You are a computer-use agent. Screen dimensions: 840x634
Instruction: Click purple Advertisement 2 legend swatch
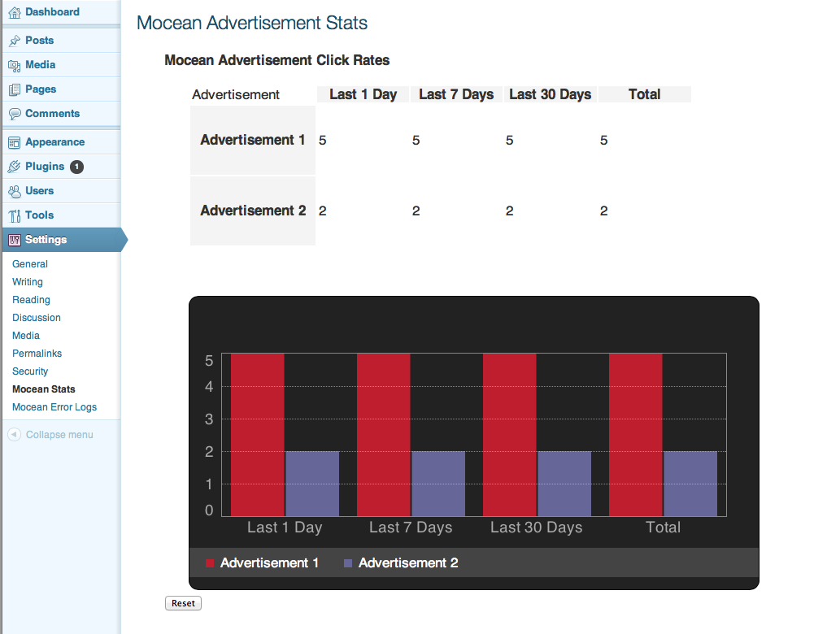point(348,563)
